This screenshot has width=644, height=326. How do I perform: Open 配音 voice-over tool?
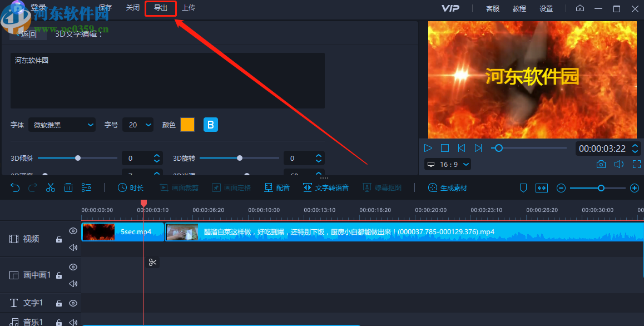coord(278,188)
